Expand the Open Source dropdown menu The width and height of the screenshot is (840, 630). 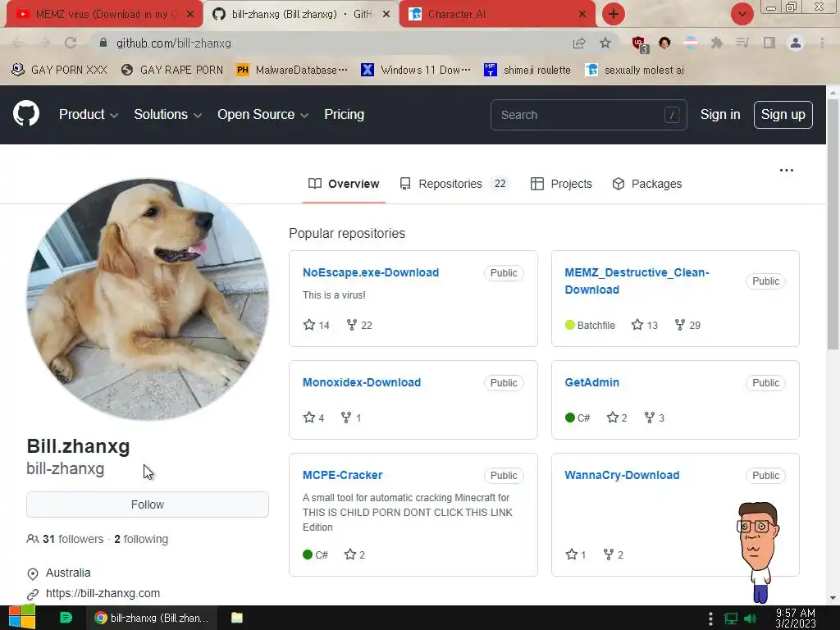(262, 114)
